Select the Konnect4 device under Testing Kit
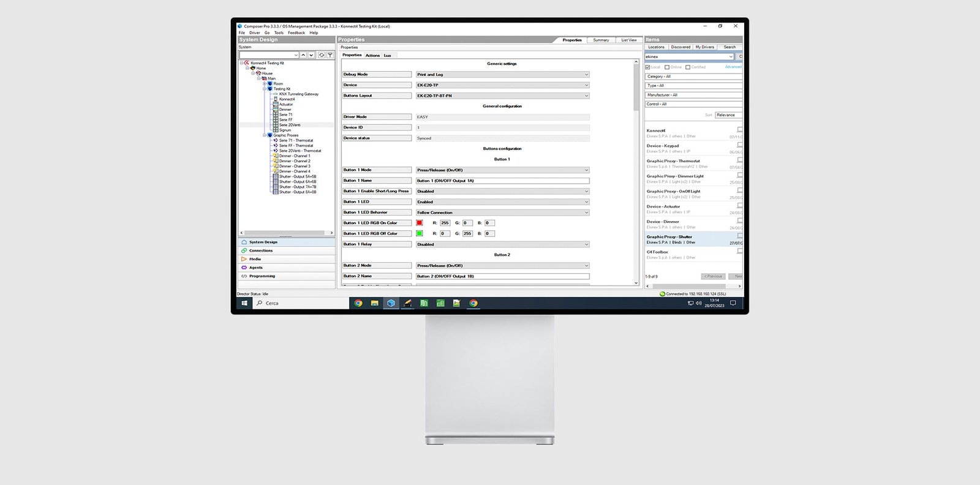 287,99
